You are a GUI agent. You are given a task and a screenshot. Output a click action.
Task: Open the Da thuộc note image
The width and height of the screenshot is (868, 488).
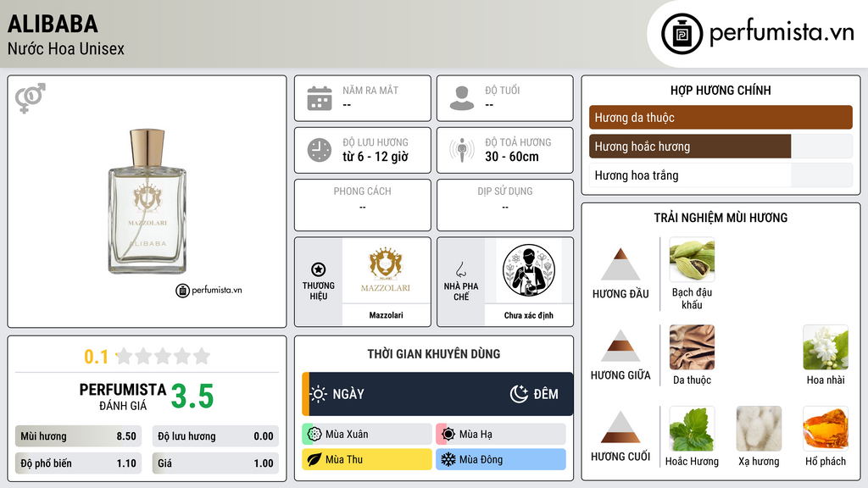pos(692,347)
